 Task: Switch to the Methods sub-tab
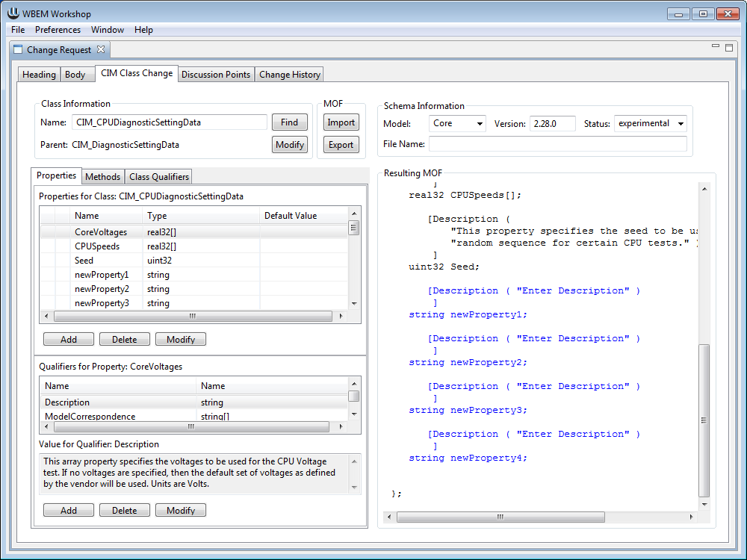tap(102, 177)
